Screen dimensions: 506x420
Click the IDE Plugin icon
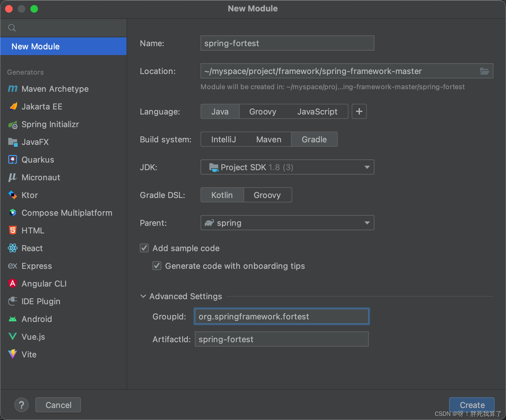(x=13, y=301)
